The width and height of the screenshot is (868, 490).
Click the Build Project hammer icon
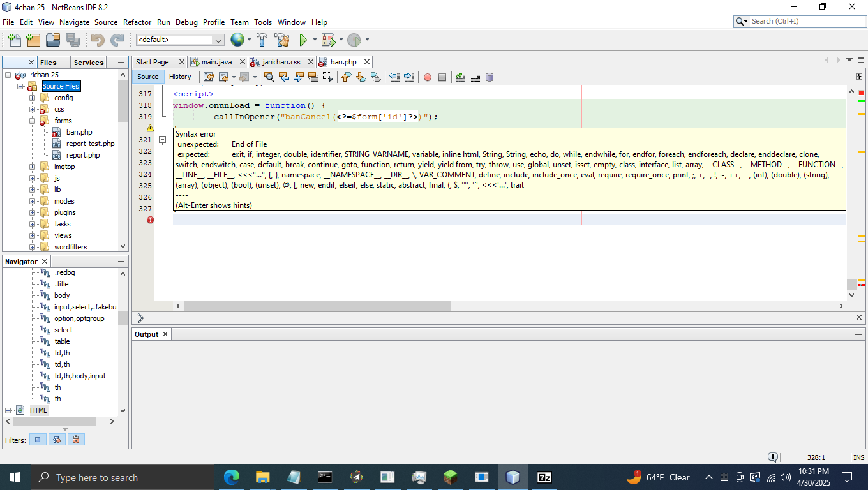(262, 40)
